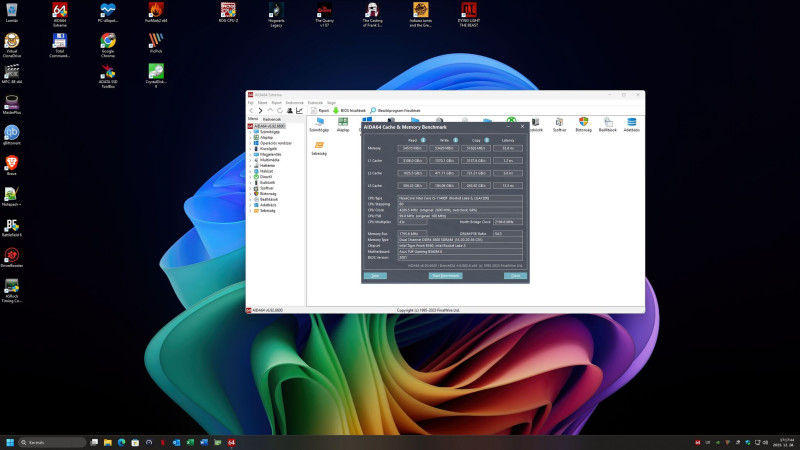The height and width of the screenshot is (450, 800).
Task: Click the Riport toolbar button
Action: pos(320,111)
